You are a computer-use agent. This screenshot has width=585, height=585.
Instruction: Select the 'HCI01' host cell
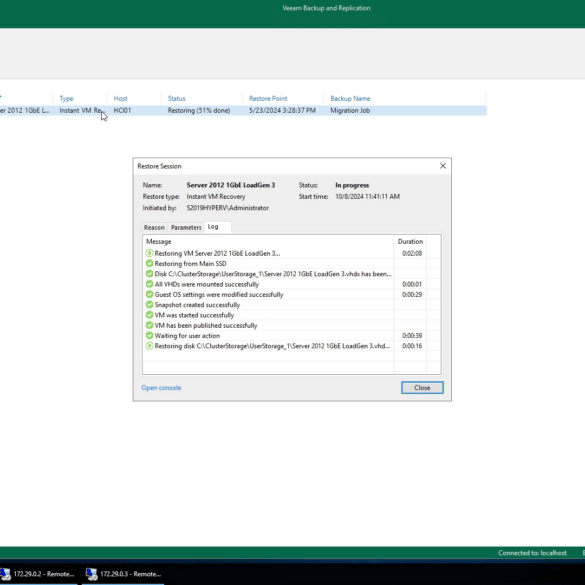click(122, 110)
